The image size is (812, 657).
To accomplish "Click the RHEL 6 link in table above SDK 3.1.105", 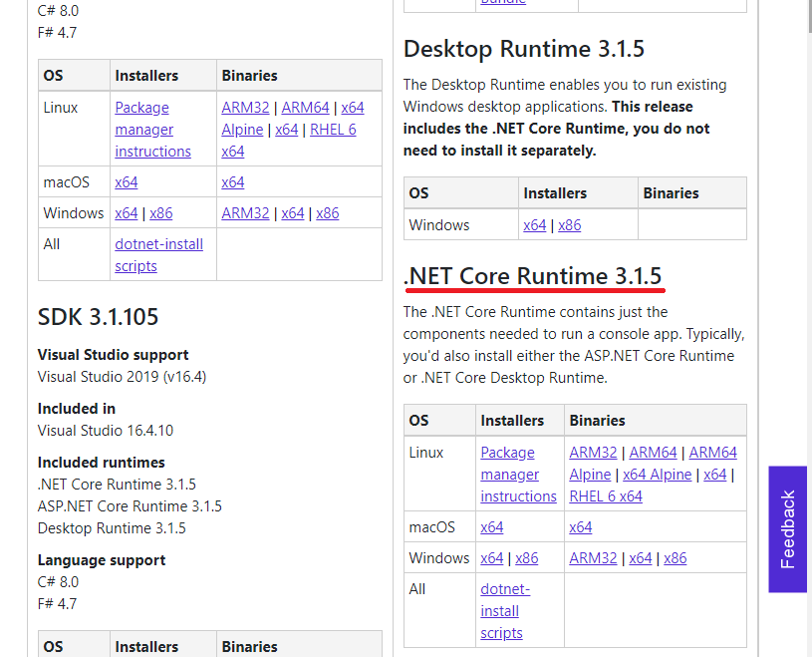I will pos(333,130).
